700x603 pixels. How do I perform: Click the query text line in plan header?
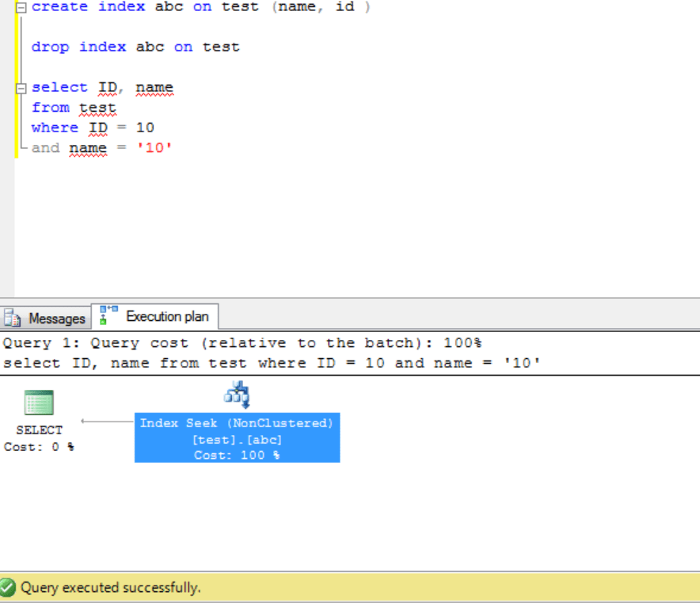272,363
